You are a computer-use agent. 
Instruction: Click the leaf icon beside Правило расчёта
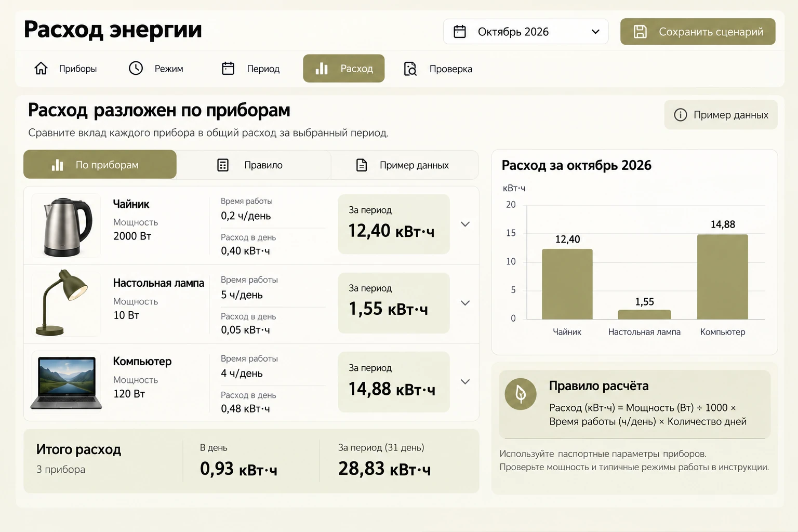520,394
